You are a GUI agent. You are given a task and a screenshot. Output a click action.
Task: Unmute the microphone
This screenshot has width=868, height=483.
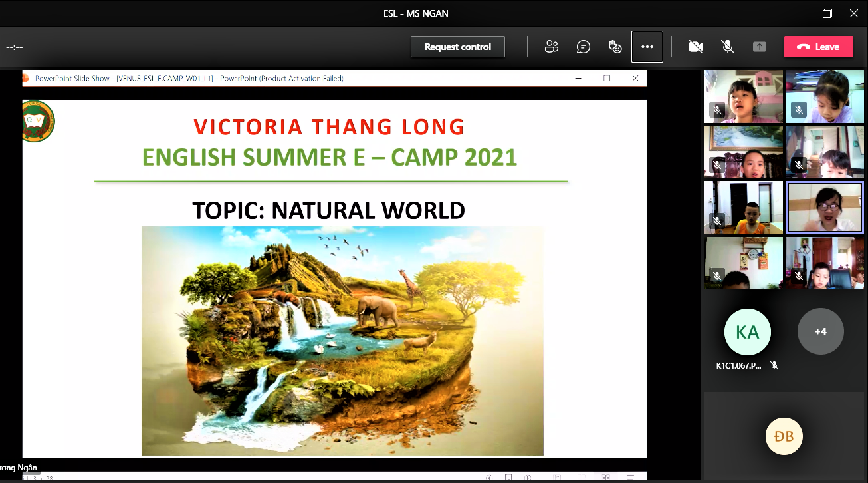click(728, 47)
